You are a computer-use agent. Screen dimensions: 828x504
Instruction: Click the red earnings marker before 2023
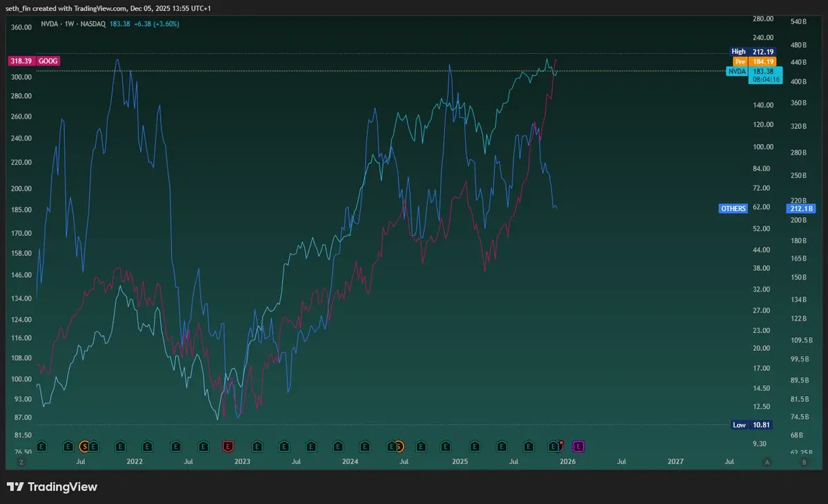click(228, 447)
